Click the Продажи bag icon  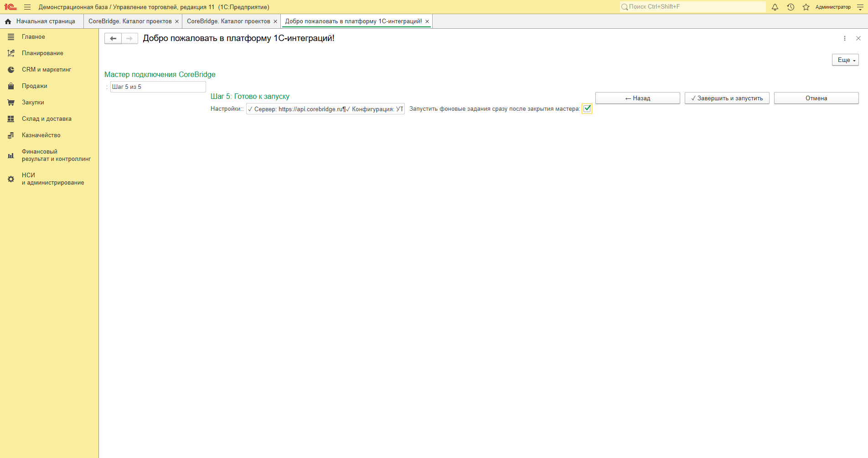click(x=11, y=86)
